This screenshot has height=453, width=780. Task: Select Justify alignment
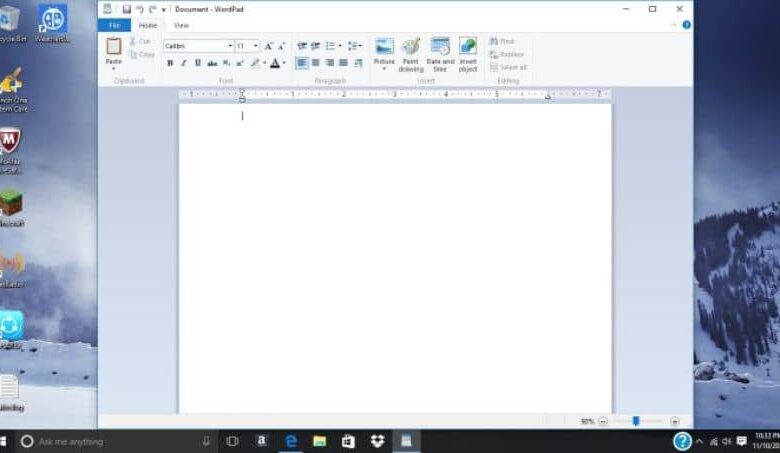point(343,63)
